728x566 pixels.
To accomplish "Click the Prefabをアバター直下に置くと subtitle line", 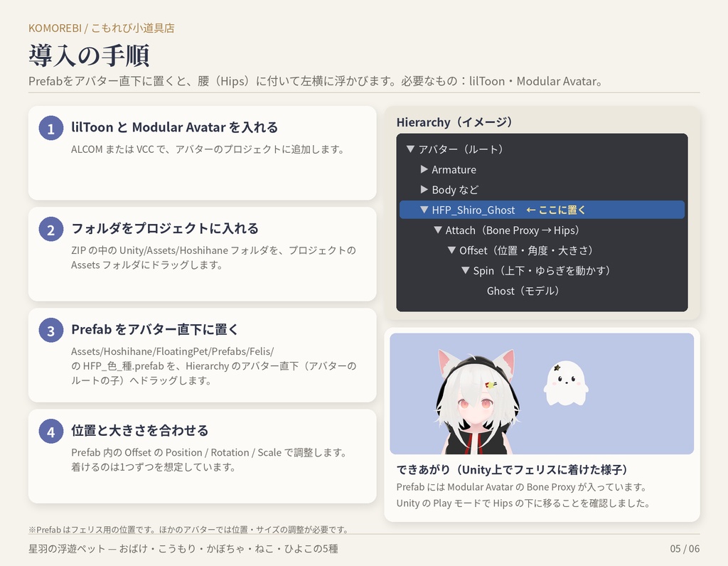I will [x=315, y=81].
